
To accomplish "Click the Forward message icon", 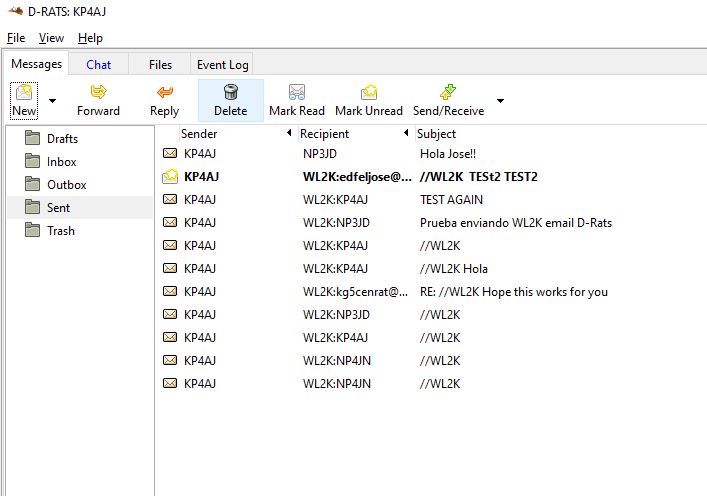I will [x=98, y=92].
